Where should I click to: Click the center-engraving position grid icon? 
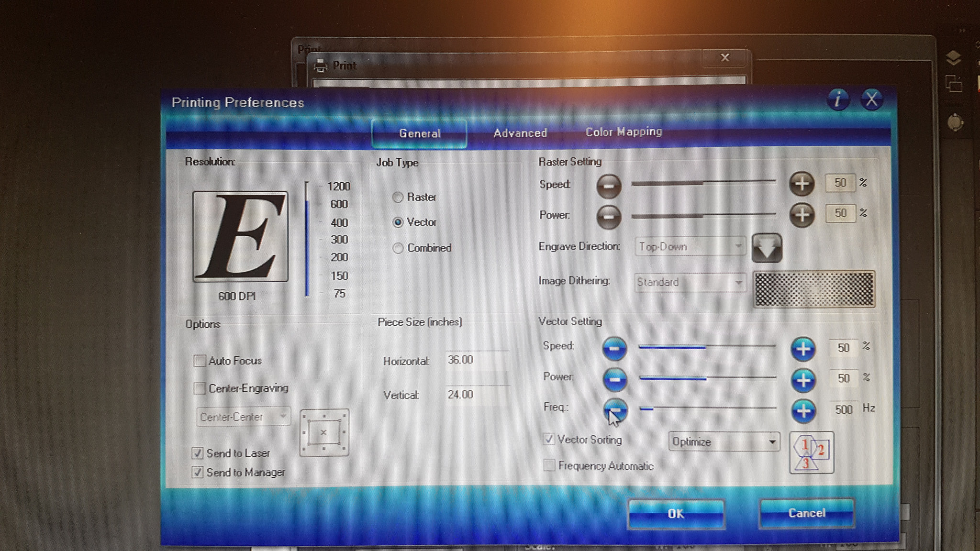point(324,432)
